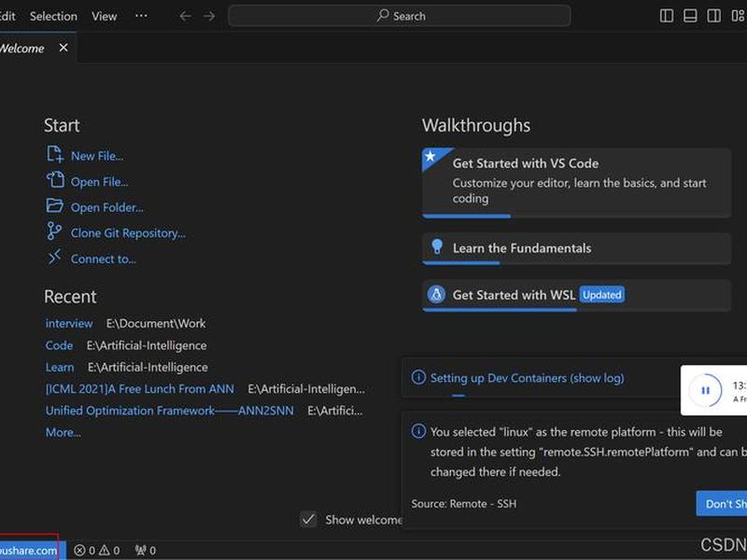Click the info icon beside Setting up Dev Containers
This screenshot has width=747, height=560.
(x=418, y=378)
